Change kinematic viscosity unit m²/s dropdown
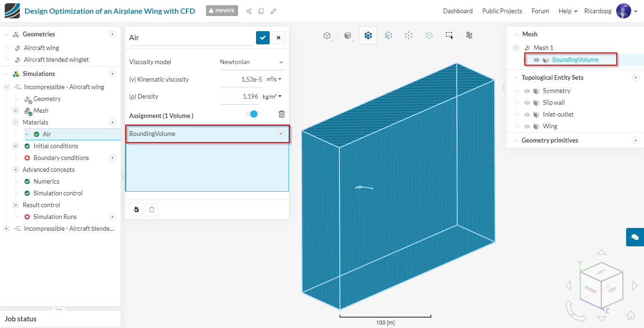 274,79
